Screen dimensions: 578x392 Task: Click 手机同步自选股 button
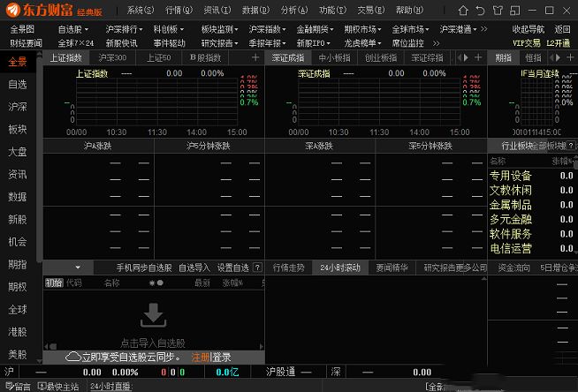[x=144, y=268]
